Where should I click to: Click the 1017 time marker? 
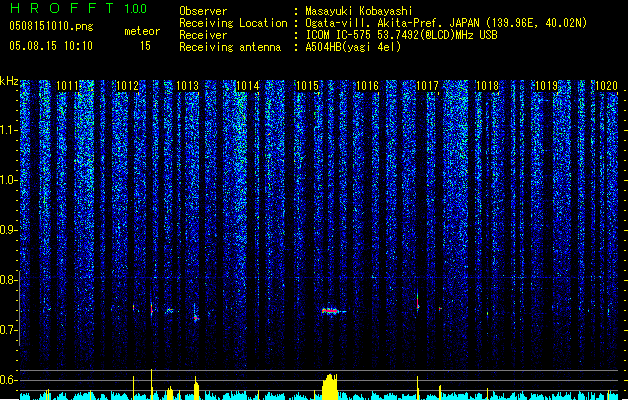pyautogui.click(x=427, y=86)
